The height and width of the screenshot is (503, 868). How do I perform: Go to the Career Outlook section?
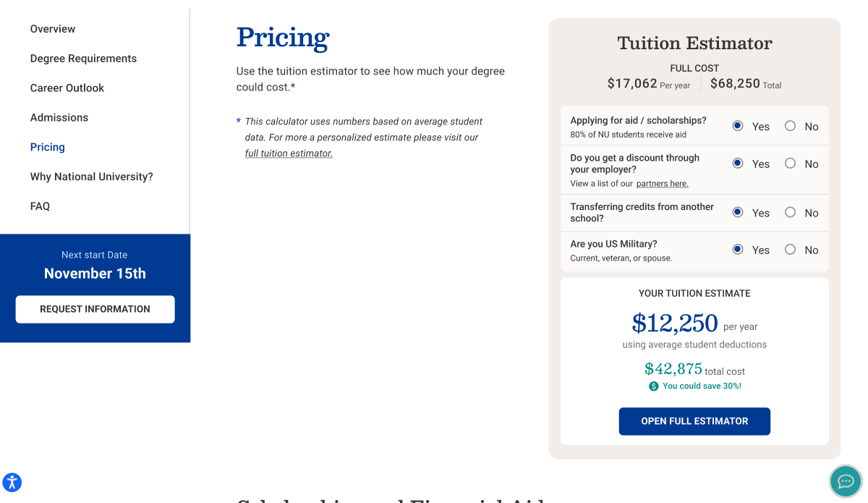coord(67,88)
